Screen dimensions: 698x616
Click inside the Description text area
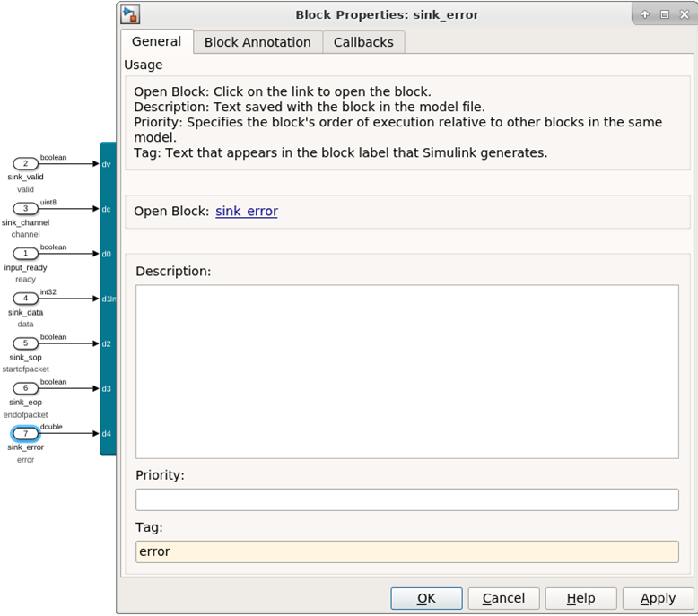coord(407,371)
